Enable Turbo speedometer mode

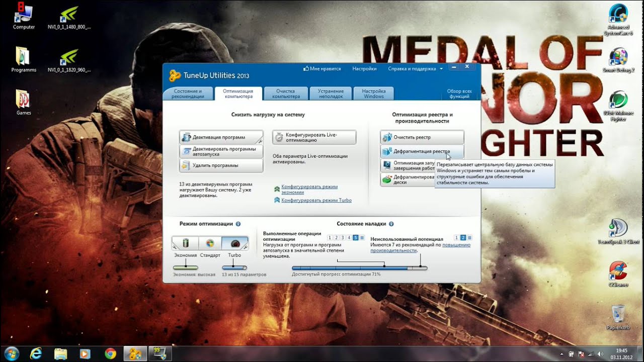click(235, 243)
